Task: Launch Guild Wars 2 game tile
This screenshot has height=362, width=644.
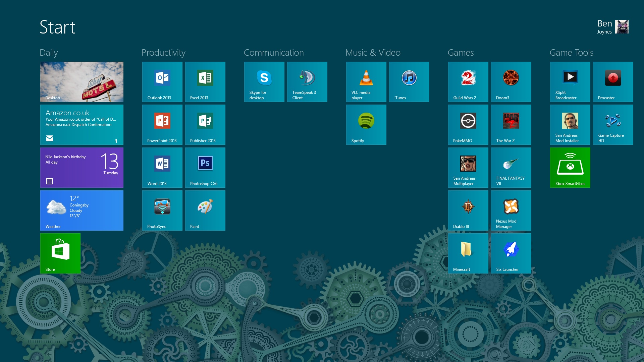Action: (468, 81)
